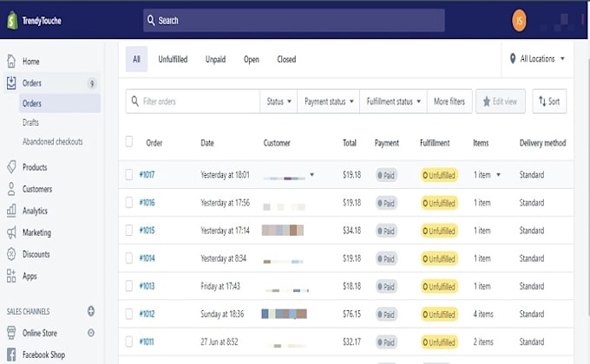Check the box for order #1013
Screen dimensions: 590x364
pyautogui.click(x=128, y=286)
